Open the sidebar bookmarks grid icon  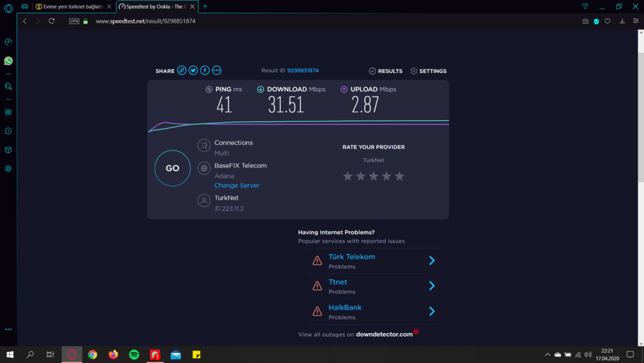point(8,112)
